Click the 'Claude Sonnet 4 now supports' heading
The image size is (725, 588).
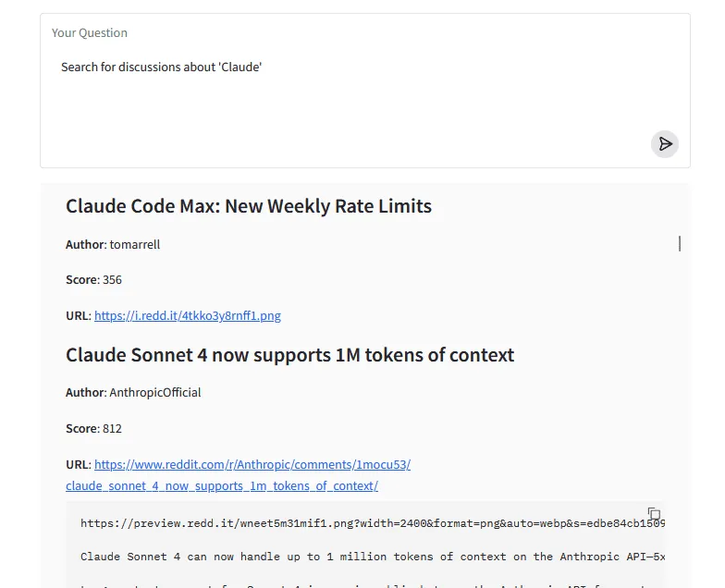pyautogui.click(x=289, y=355)
